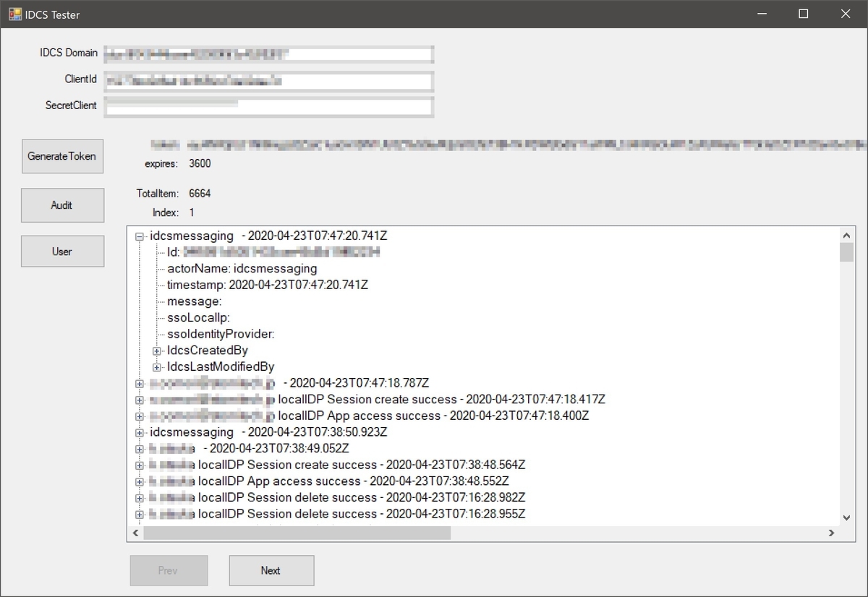Expand the IdcsCreatedBy node
Image resolution: width=868 pixels, height=597 pixels.
[x=157, y=351]
